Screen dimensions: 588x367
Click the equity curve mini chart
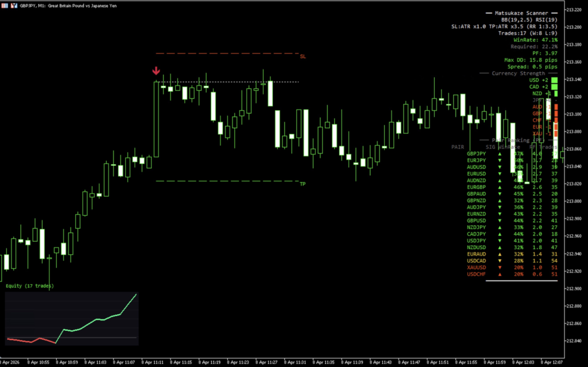(71, 319)
